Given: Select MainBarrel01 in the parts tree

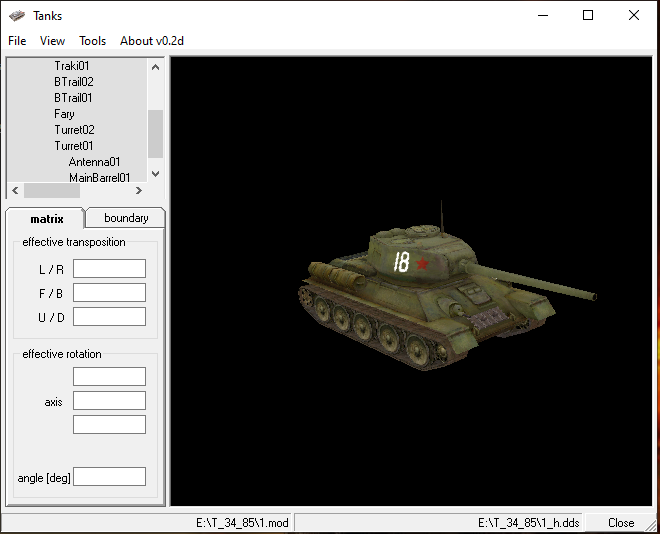Looking at the screenshot, I should (x=99, y=177).
